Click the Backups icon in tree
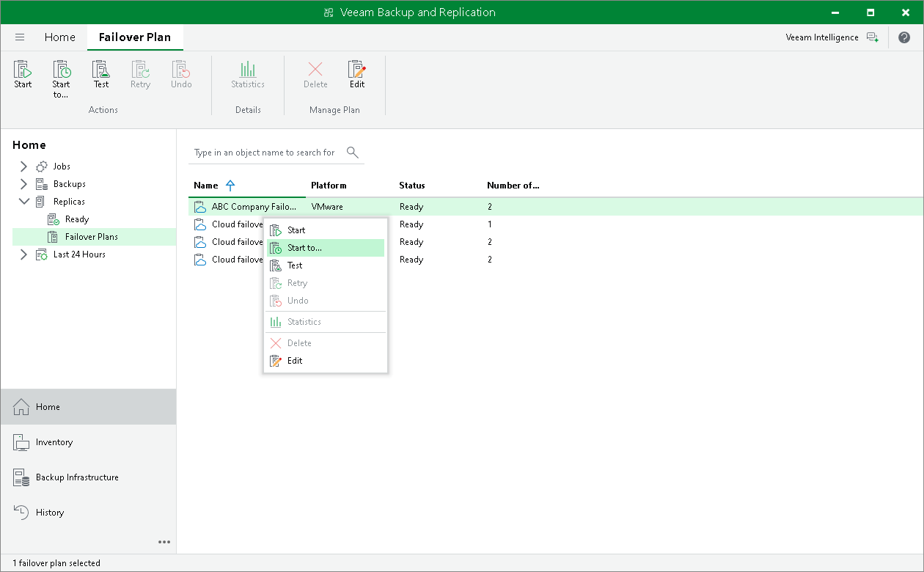The image size is (924, 572). click(x=42, y=184)
